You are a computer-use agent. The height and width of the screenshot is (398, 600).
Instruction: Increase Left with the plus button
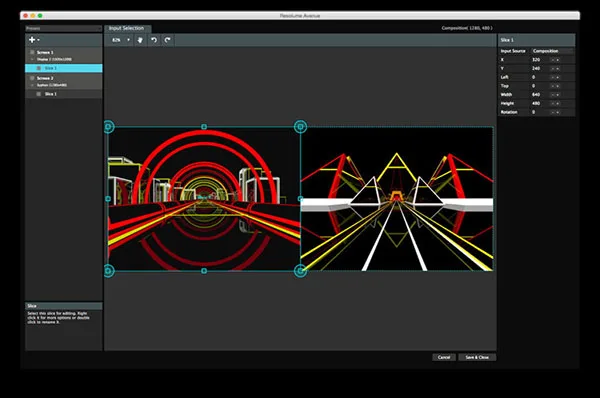[558, 77]
